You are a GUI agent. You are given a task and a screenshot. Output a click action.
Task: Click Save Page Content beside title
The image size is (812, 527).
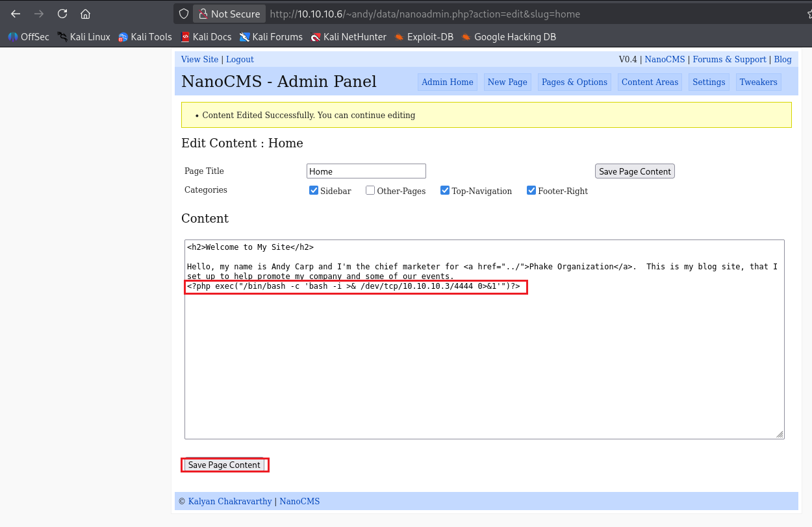(635, 171)
